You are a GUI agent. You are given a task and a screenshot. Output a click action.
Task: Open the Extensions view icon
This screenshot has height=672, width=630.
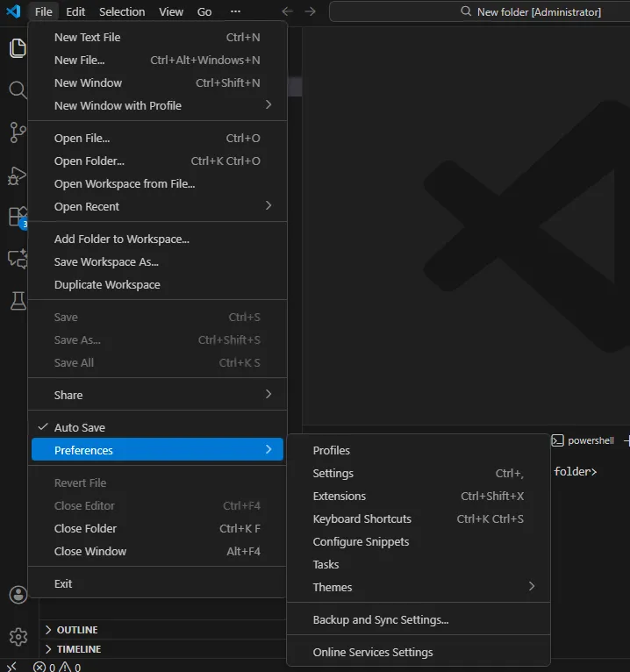pos(18,217)
